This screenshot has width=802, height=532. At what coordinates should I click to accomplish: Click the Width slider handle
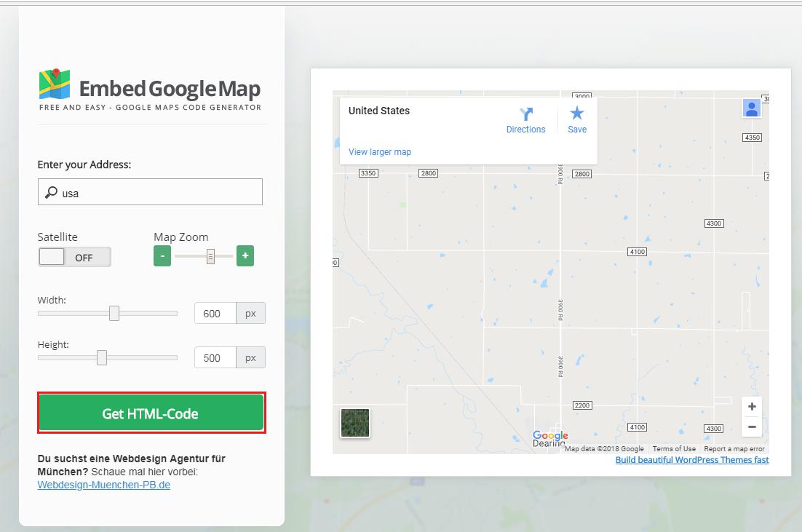coord(114,313)
